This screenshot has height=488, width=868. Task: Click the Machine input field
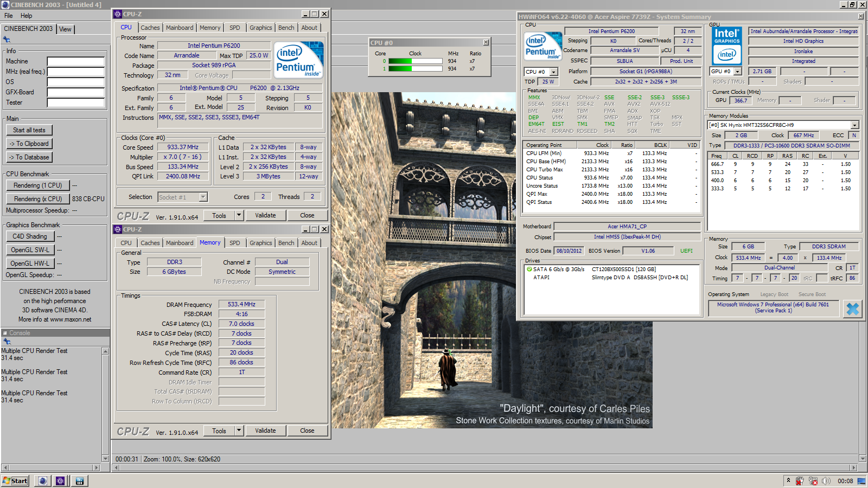pyautogui.click(x=75, y=61)
